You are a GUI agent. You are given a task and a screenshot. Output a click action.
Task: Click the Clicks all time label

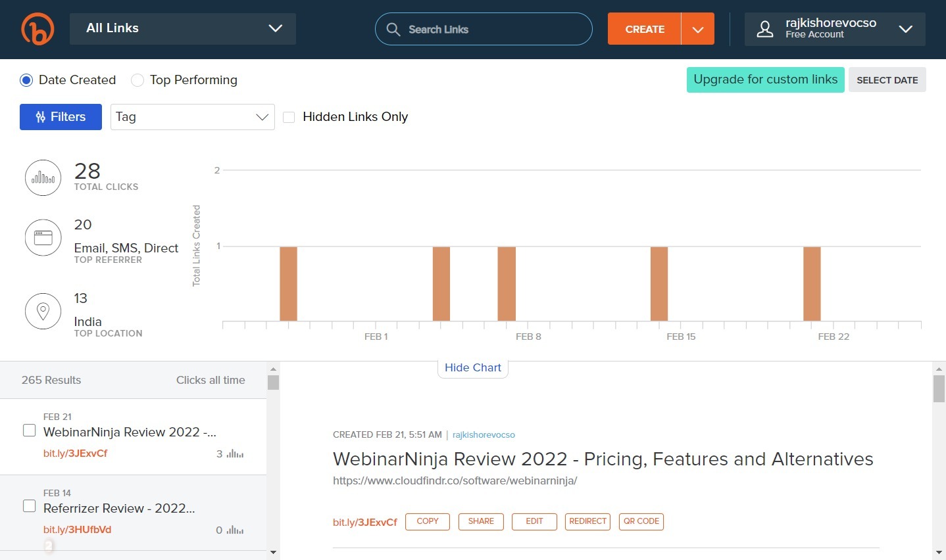pyautogui.click(x=211, y=380)
